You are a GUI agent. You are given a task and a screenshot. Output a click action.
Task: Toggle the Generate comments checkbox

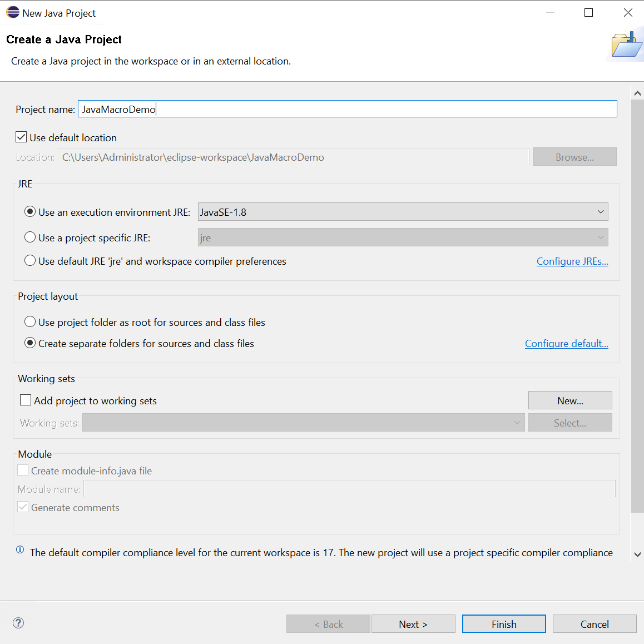[x=23, y=507]
